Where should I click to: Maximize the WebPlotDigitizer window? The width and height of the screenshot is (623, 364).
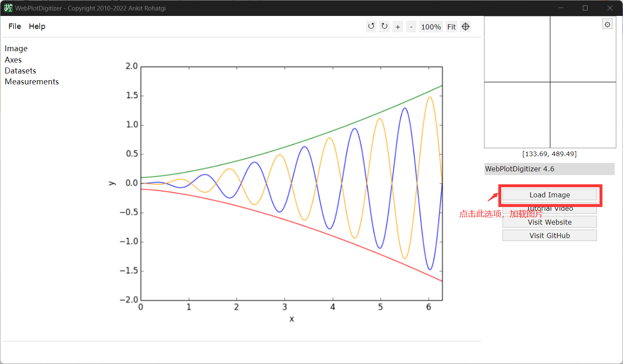pos(585,8)
